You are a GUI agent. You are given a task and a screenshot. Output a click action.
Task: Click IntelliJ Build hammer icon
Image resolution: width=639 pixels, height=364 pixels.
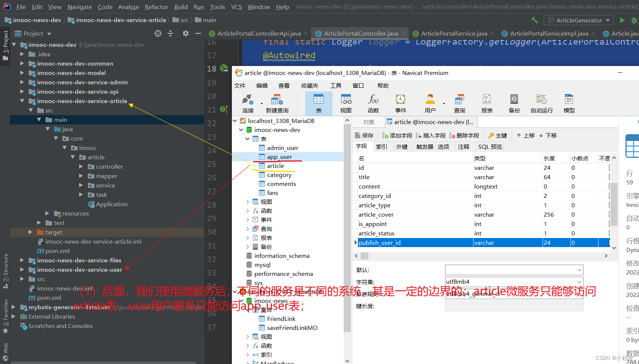click(534, 20)
